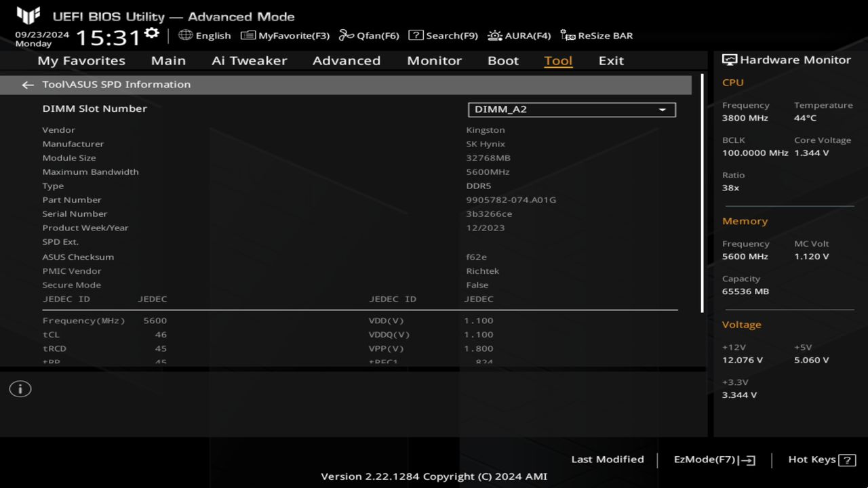
Task: Switch to EzMode(F7)
Action: 714,460
